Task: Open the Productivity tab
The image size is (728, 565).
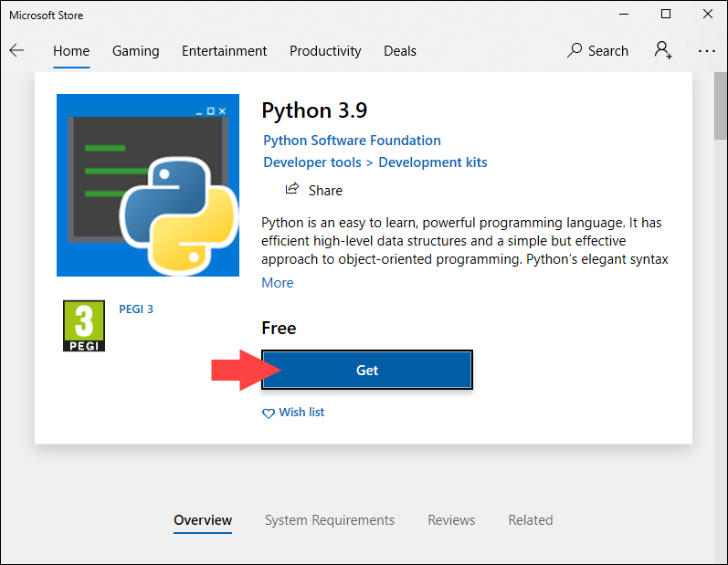Action: [325, 51]
